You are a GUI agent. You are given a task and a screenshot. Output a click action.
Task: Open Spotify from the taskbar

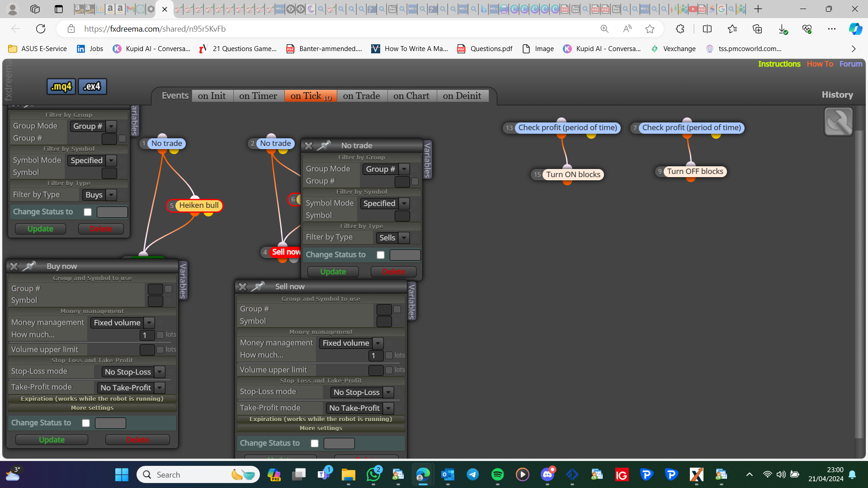coord(497,474)
